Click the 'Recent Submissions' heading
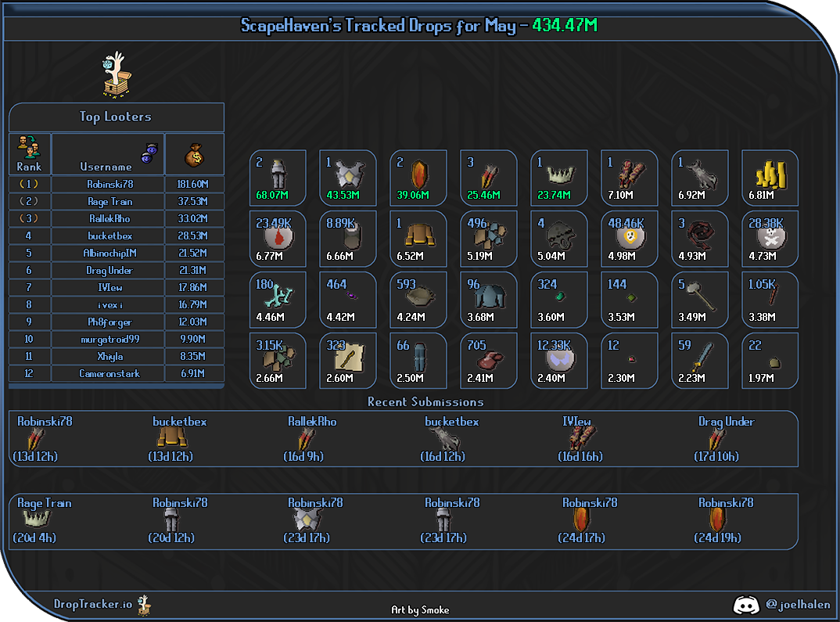Viewport: 840px width, 622px height. [x=425, y=402]
